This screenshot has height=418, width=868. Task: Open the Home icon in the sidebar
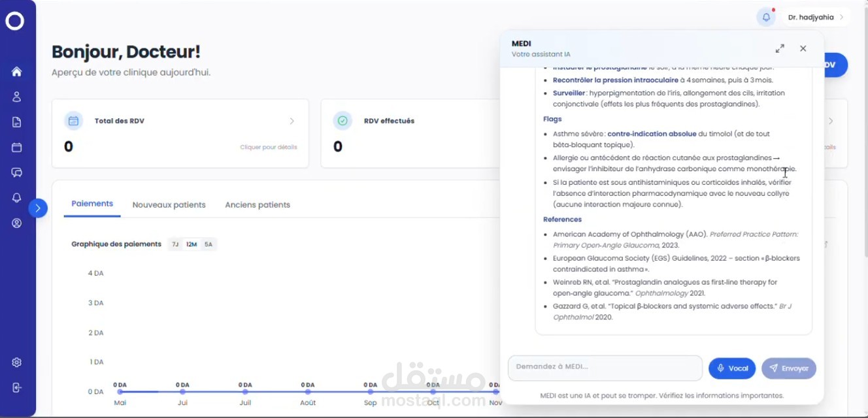coord(17,72)
